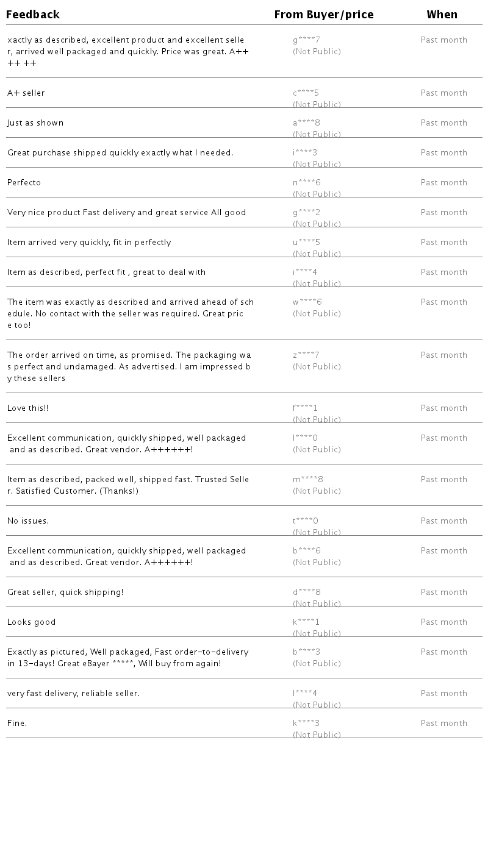
Task: Click "Just as shown" feedback comment
Action: pyautogui.click(x=35, y=123)
